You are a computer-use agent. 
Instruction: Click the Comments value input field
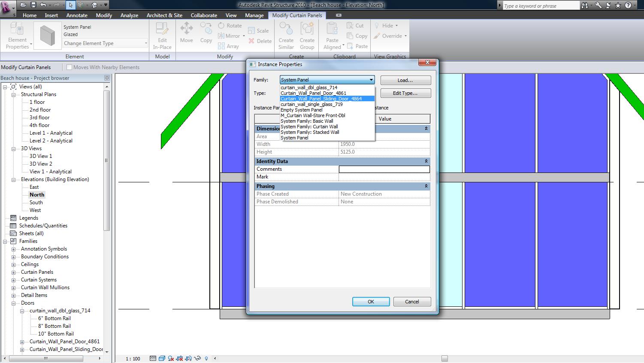coord(384,169)
